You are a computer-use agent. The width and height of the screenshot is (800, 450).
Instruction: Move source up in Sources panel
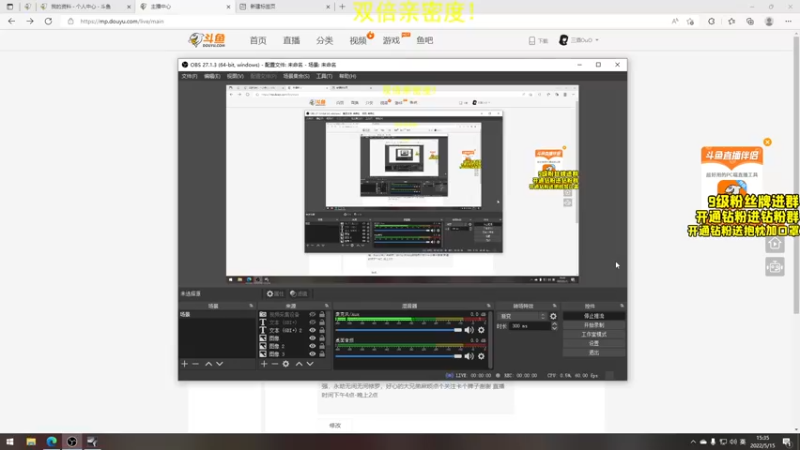pyautogui.click(x=299, y=364)
